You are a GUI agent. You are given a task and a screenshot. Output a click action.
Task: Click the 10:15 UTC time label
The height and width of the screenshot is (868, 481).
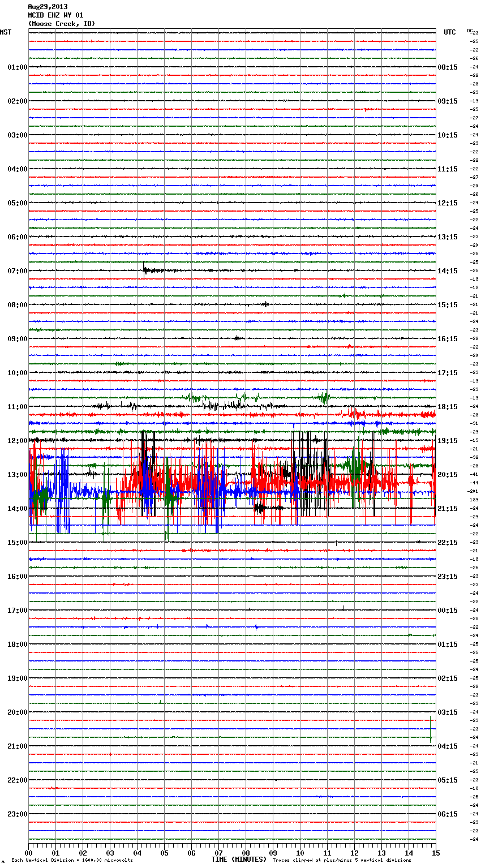pyautogui.click(x=448, y=135)
